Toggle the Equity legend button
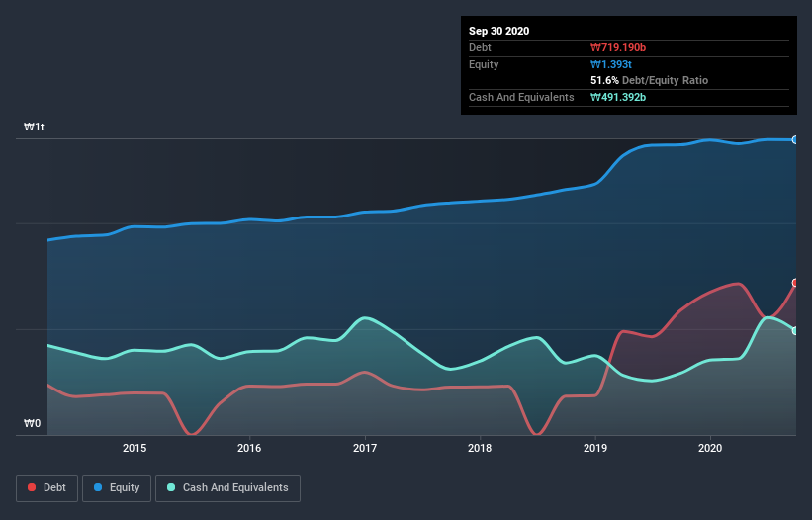Viewport: 812px width, 520px height. tap(117, 488)
